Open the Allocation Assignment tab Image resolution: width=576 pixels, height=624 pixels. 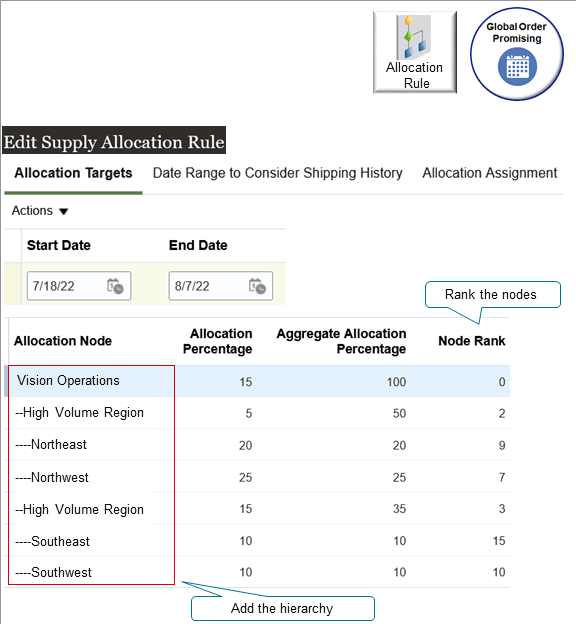pyautogui.click(x=490, y=173)
